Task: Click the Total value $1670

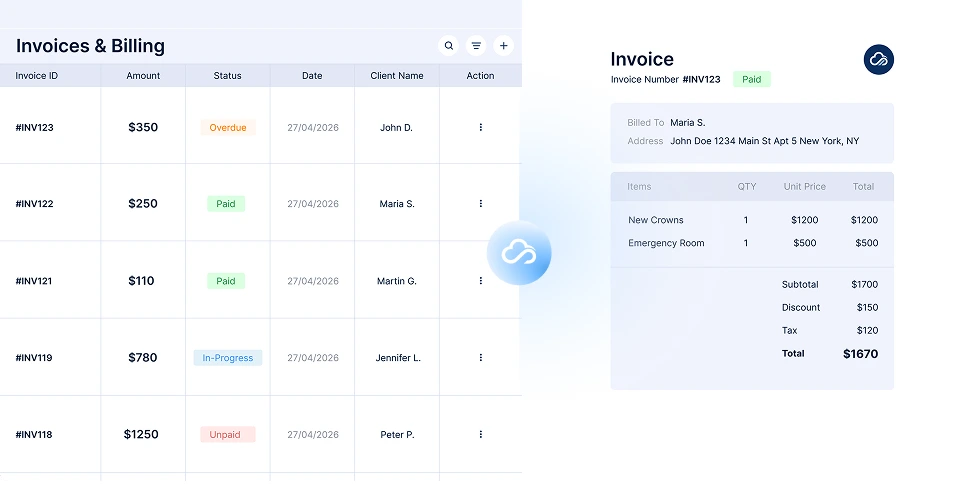Action: pyautogui.click(x=860, y=354)
